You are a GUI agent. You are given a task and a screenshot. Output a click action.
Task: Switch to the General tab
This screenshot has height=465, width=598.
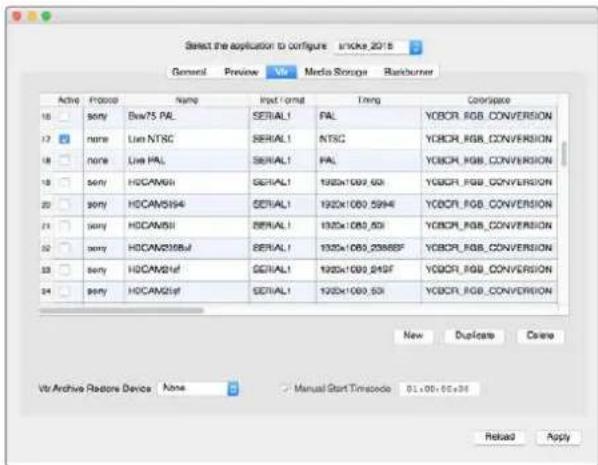(189, 72)
